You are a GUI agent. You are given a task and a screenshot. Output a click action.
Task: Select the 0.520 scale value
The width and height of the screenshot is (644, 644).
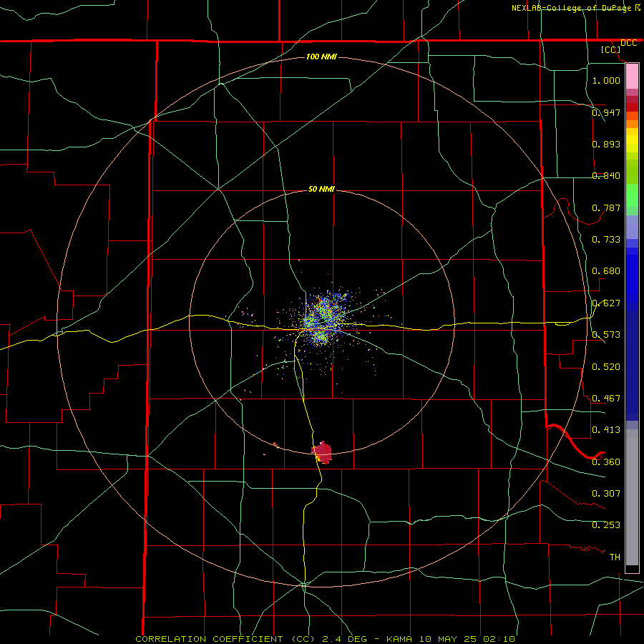pyautogui.click(x=606, y=366)
